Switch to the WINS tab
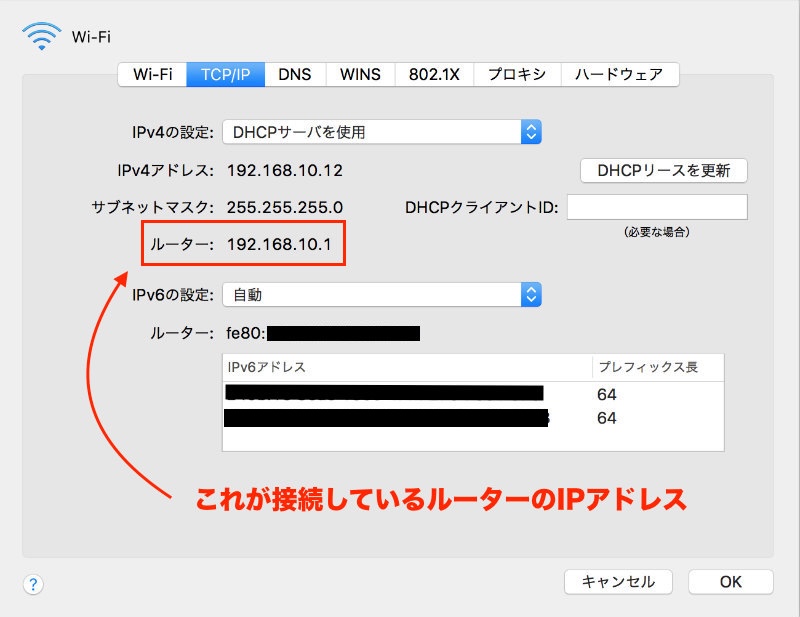Image resolution: width=800 pixels, height=617 pixels. [x=359, y=74]
